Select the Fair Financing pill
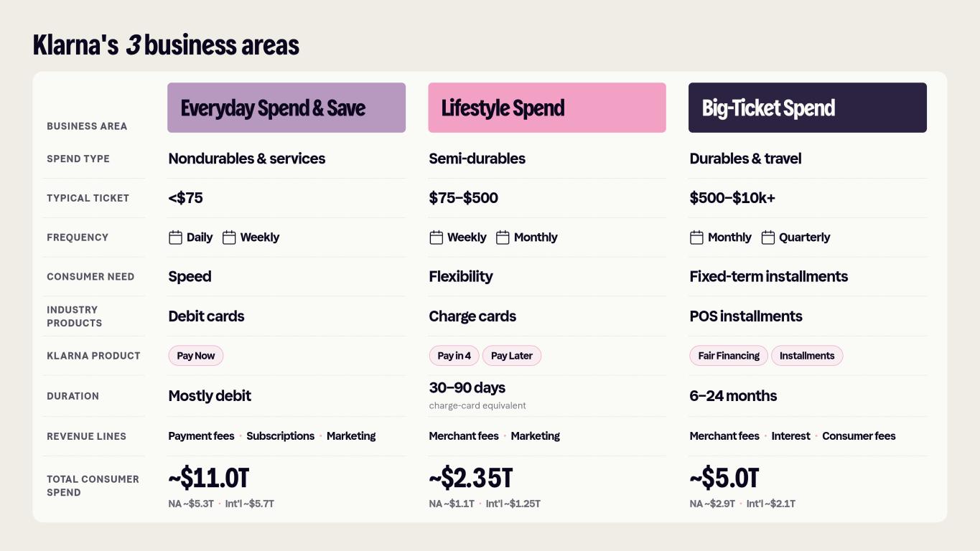The width and height of the screenshot is (980, 551). click(x=729, y=356)
